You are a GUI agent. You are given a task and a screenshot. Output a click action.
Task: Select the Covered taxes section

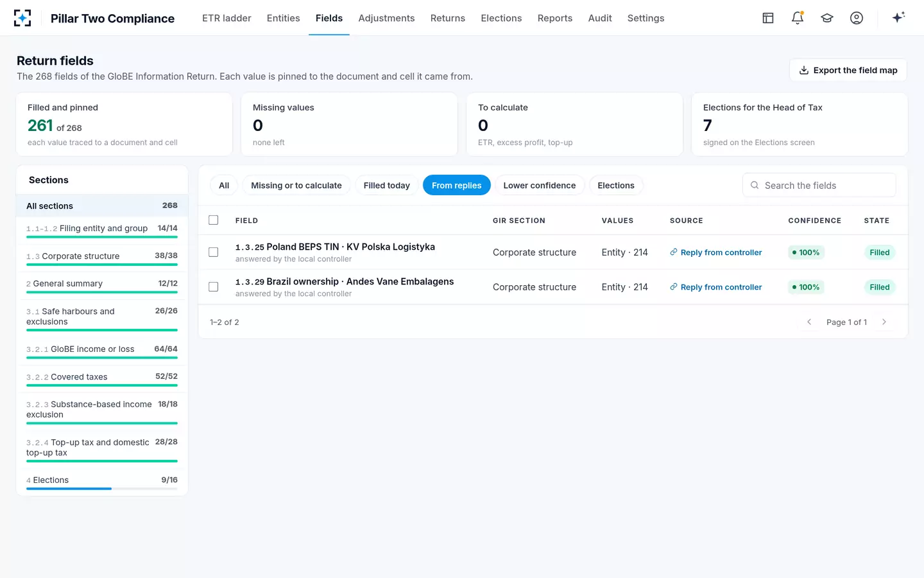click(102, 379)
